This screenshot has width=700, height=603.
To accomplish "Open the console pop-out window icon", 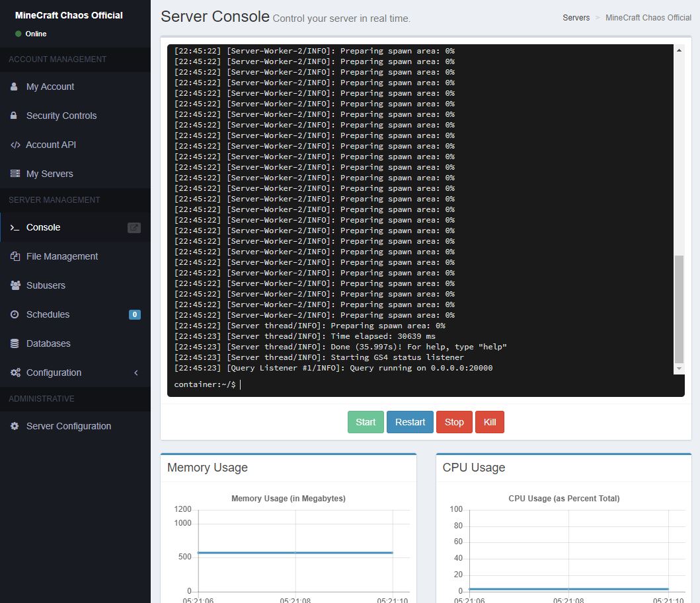I will [134, 227].
